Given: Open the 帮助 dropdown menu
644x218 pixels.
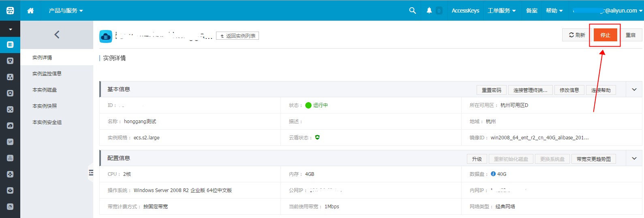Looking at the screenshot, I should pos(554,11).
